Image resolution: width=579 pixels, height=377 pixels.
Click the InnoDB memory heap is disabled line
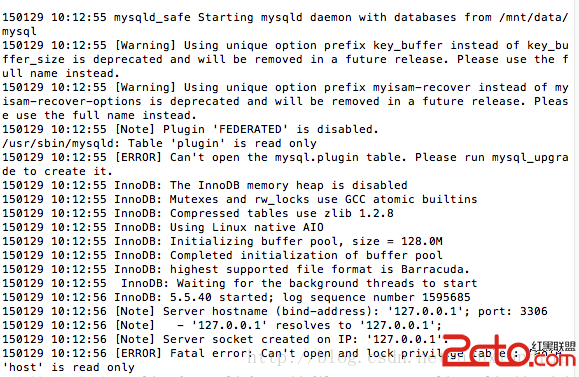(205, 185)
